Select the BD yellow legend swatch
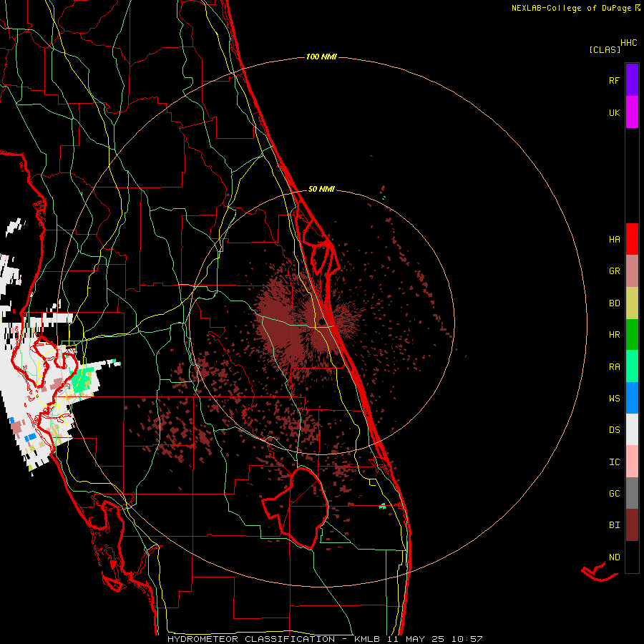This screenshot has width=644, height=644. coord(632,303)
